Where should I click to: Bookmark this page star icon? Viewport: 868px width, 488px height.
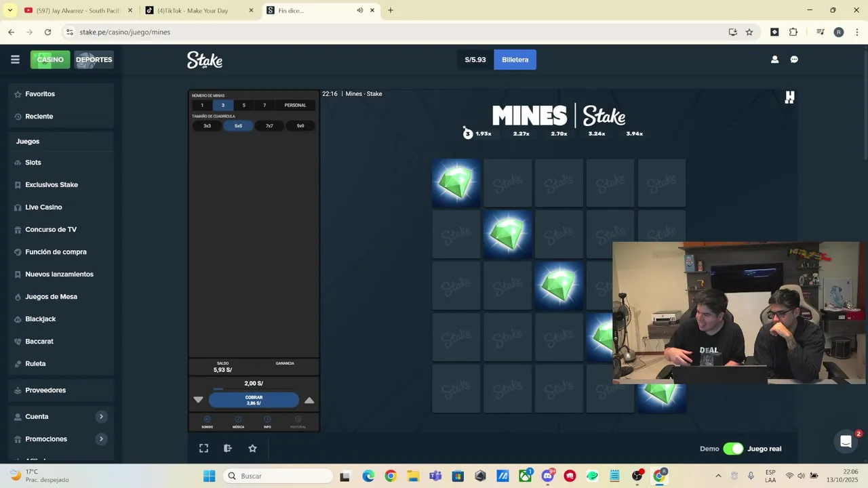click(x=749, y=32)
